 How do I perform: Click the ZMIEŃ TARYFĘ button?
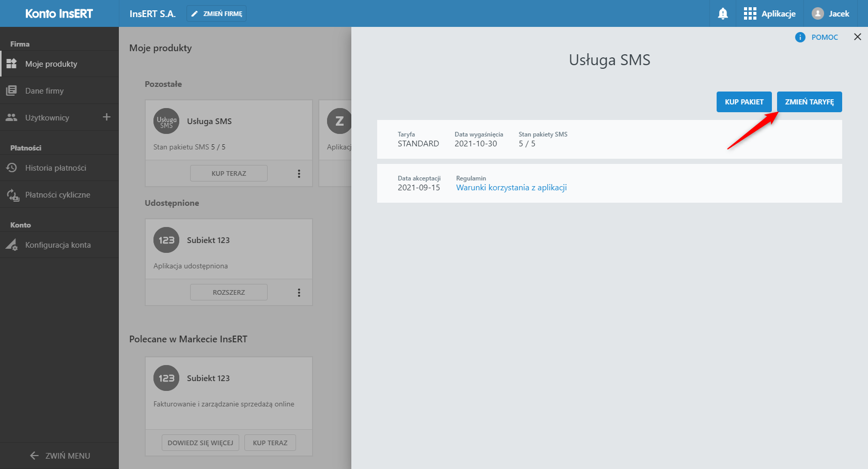coord(810,102)
